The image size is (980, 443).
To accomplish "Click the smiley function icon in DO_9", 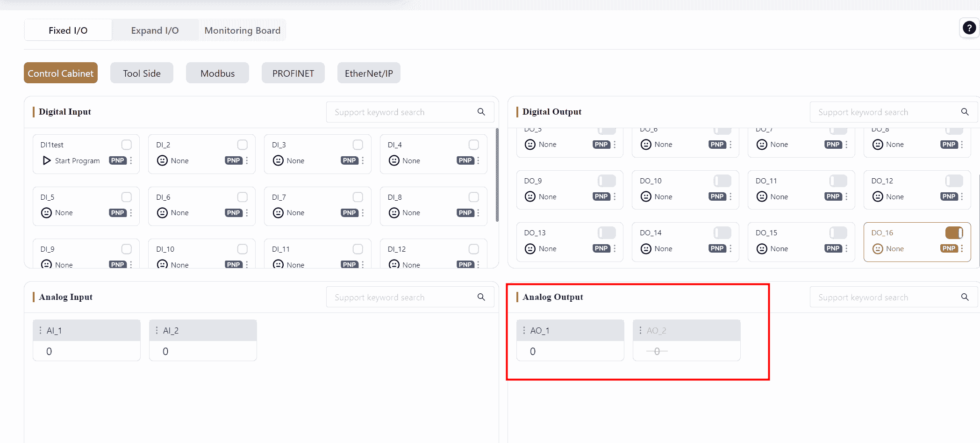I will (530, 196).
